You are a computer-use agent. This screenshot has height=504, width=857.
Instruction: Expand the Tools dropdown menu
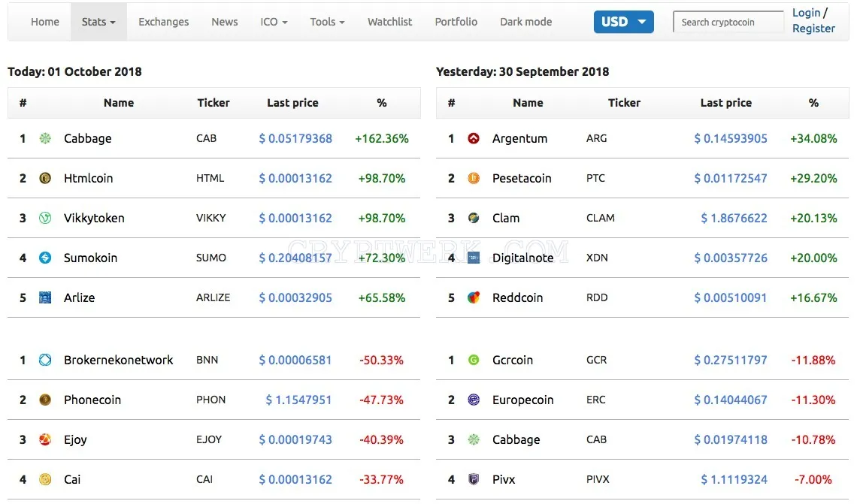click(x=327, y=22)
